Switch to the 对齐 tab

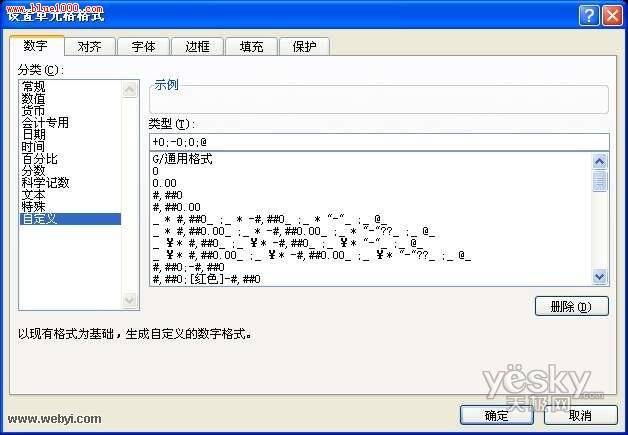tap(89, 46)
